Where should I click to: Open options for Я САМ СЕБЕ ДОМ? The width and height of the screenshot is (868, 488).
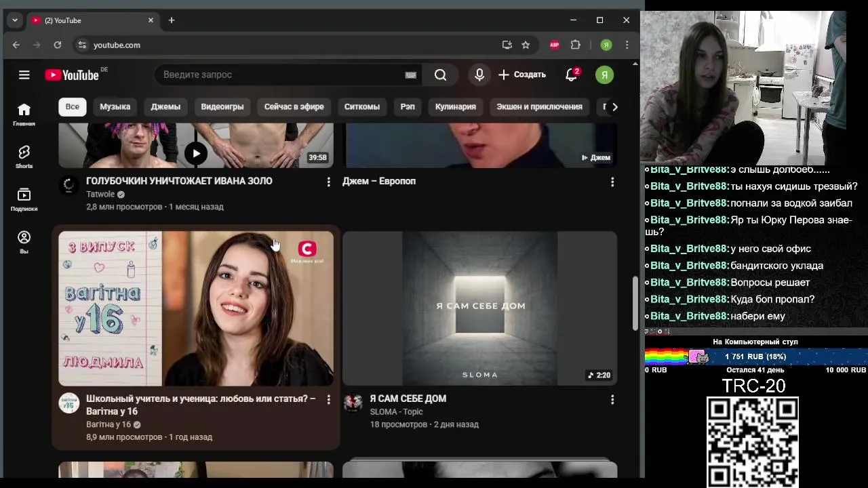[x=612, y=400]
